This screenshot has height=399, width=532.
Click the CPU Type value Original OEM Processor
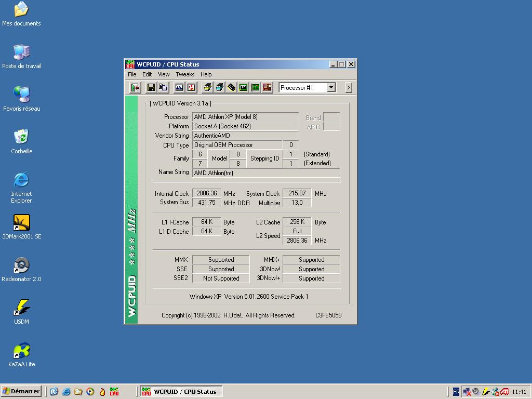pos(237,145)
